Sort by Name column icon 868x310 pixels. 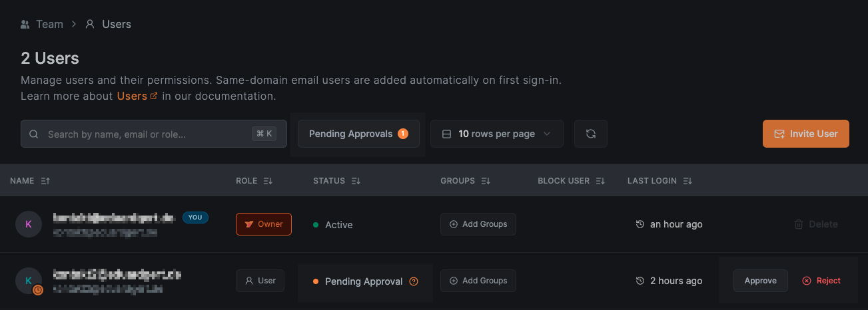[45, 181]
